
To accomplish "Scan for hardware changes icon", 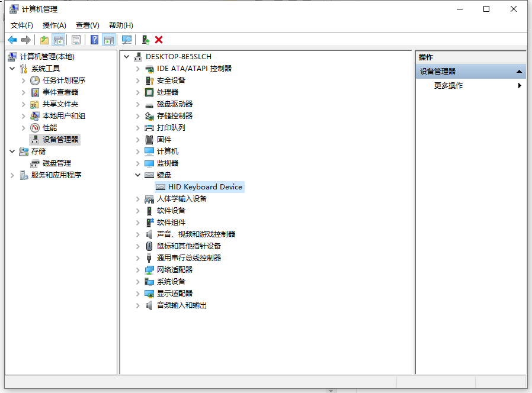I will coord(126,40).
